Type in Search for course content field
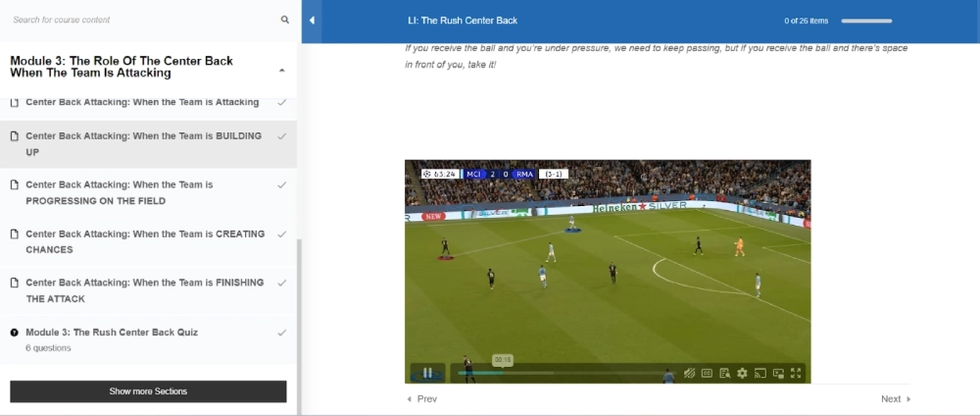Viewport: 980px width, 416px height. pyautogui.click(x=137, y=20)
